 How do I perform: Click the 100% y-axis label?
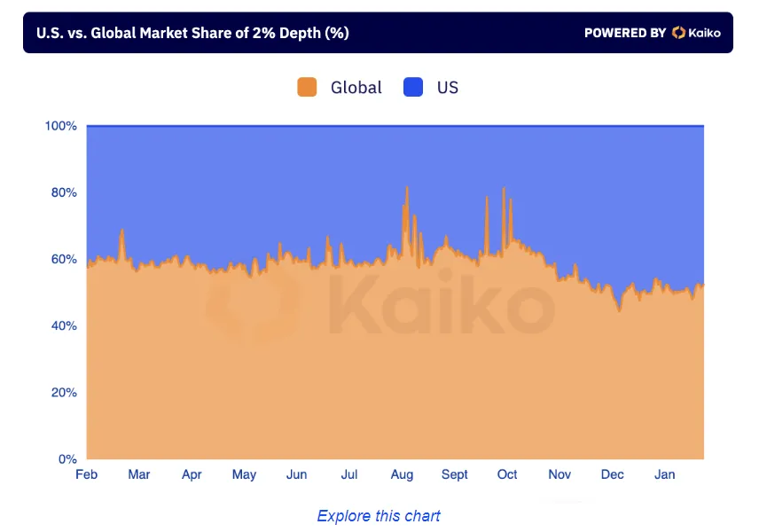tap(61, 126)
